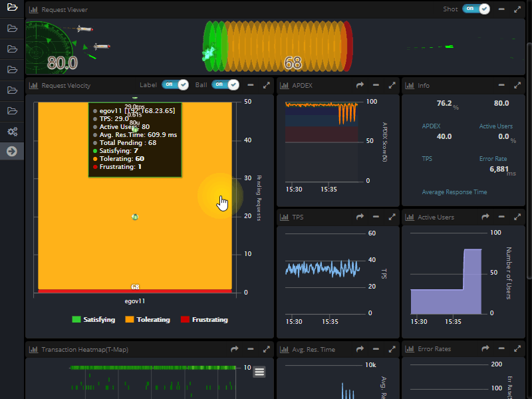The height and width of the screenshot is (399, 532).
Task: Disable the Label toggle in Request Velocity
Action: pyautogui.click(x=175, y=85)
